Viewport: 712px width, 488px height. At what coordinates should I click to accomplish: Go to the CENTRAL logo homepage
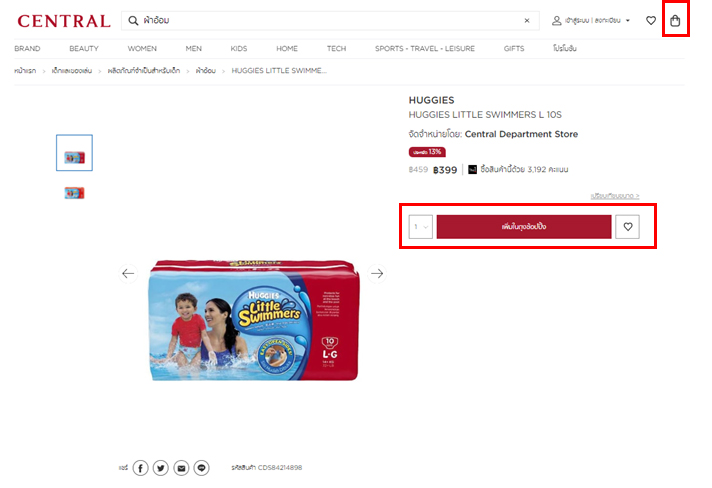point(64,21)
